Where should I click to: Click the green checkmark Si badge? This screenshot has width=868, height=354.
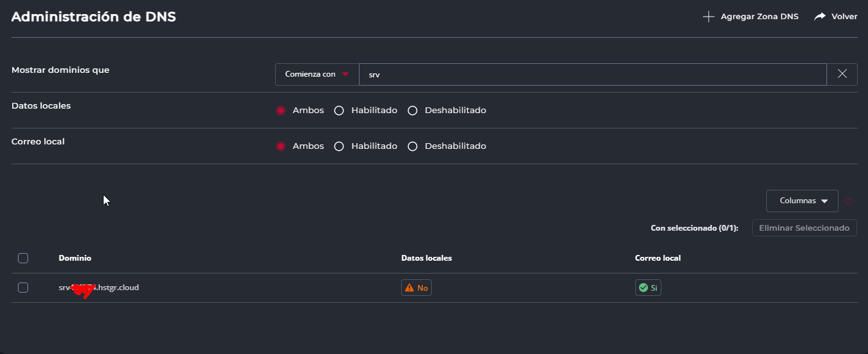(648, 288)
